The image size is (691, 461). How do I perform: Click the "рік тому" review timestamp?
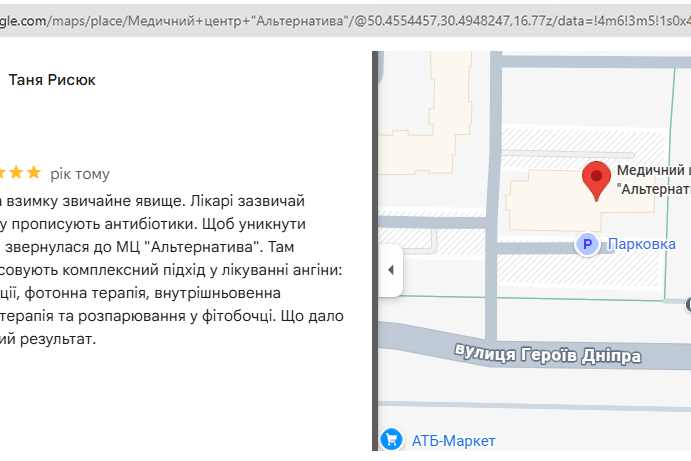click(80, 174)
